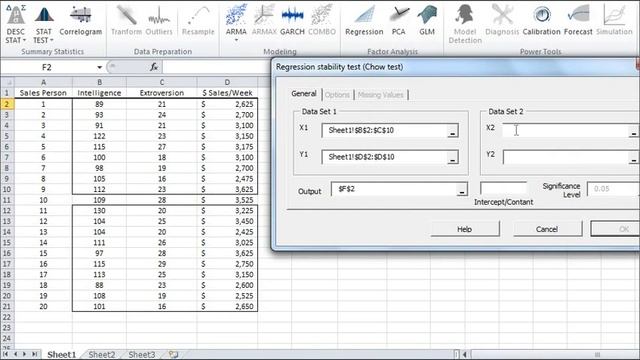Collapse range selector for Y1 field
Viewport: 640px width, 360px height.
[x=452, y=158]
